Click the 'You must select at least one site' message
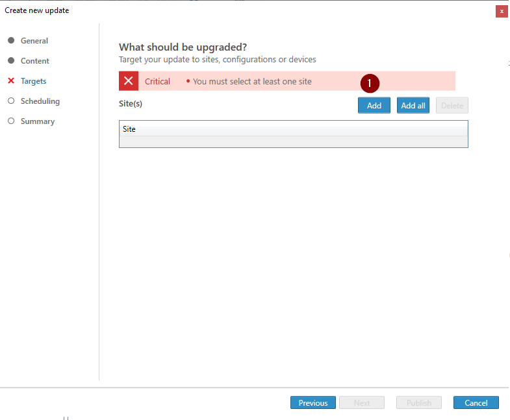 (x=252, y=81)
